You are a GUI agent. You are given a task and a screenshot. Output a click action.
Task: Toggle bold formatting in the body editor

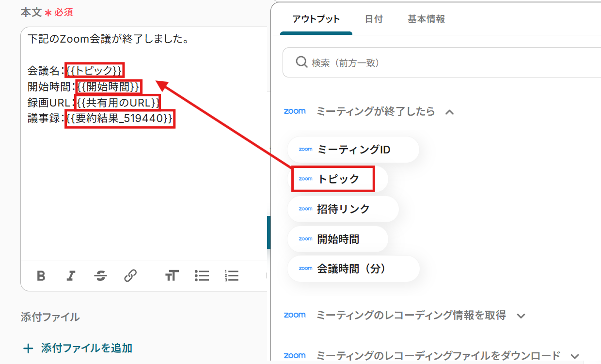(41, 276)
